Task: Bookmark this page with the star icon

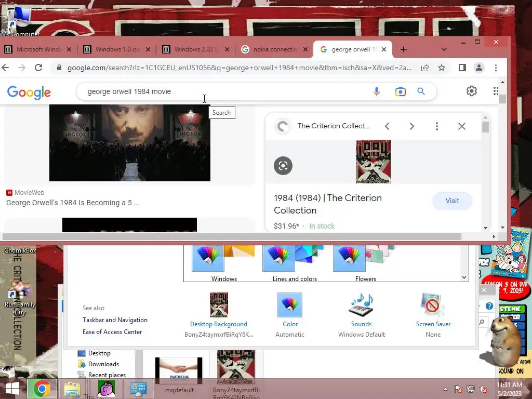Action: pos(442,68)
